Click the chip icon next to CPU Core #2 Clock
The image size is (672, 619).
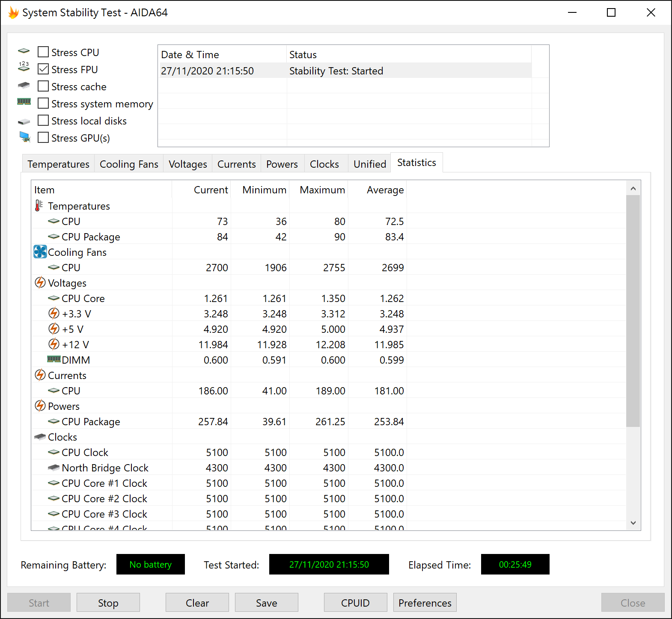54,498
